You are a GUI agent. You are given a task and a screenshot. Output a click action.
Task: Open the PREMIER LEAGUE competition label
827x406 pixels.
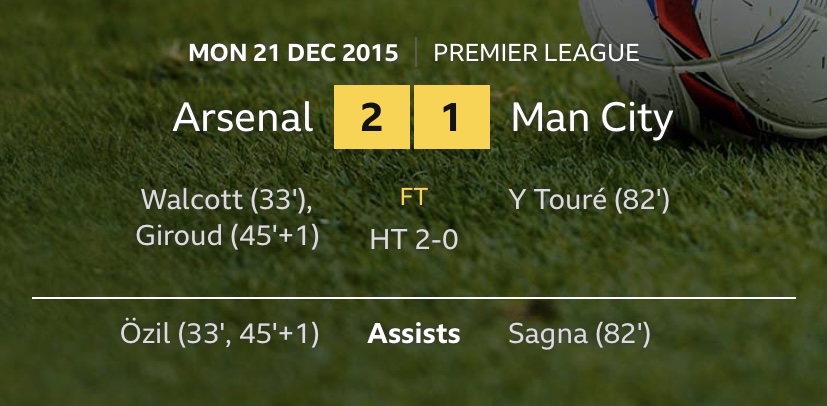pos(536,53)
